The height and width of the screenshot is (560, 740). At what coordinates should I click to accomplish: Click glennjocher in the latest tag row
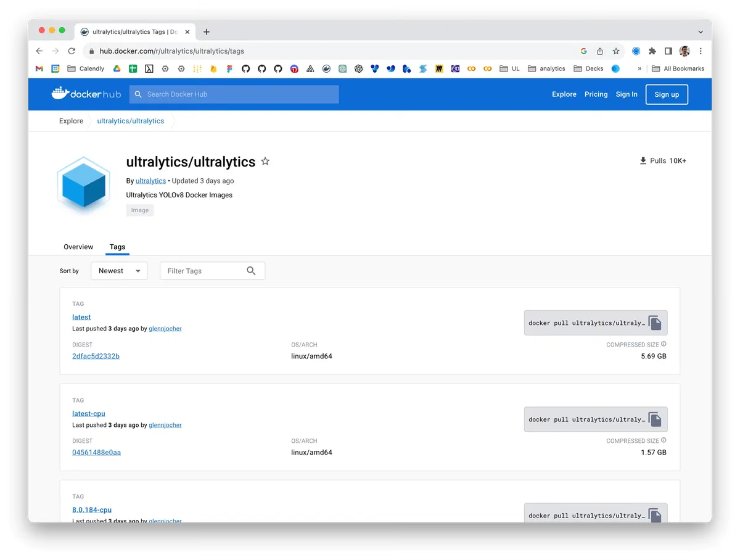click(165, 329)
